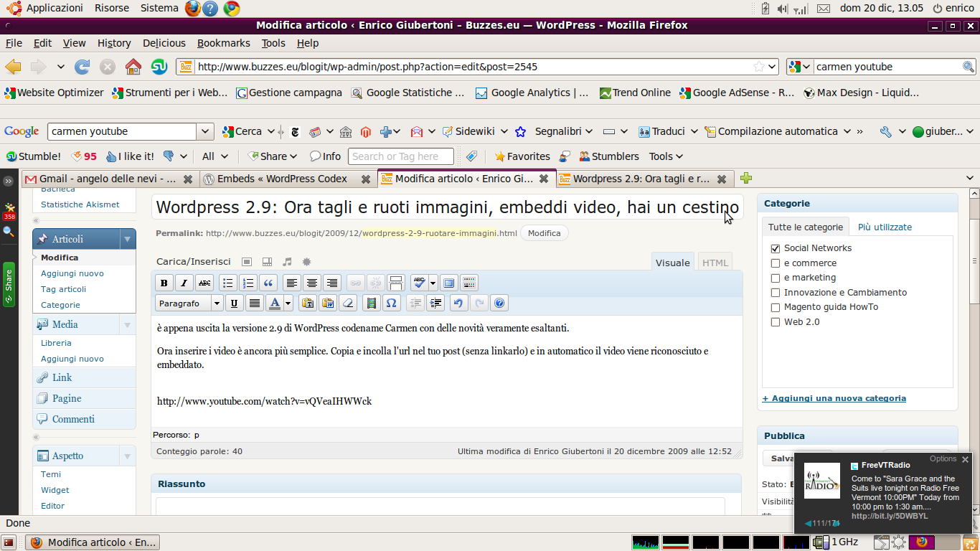Pick text color with the A swatch
This screenshot has height=551, width=980.
coord(275,303)
